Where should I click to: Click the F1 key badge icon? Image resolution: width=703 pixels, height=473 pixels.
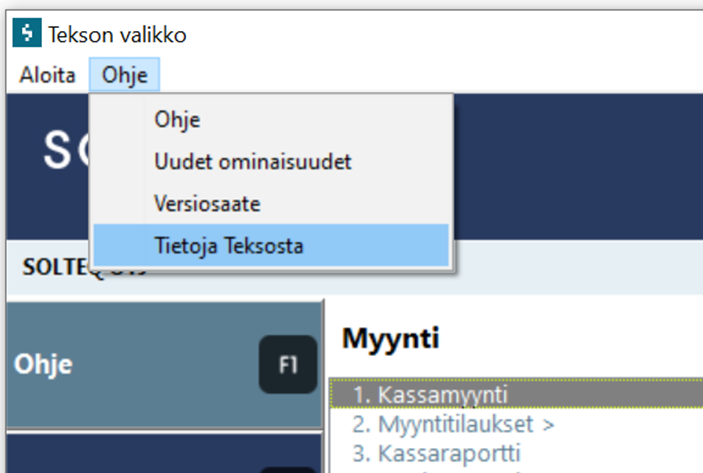point(288,365)
